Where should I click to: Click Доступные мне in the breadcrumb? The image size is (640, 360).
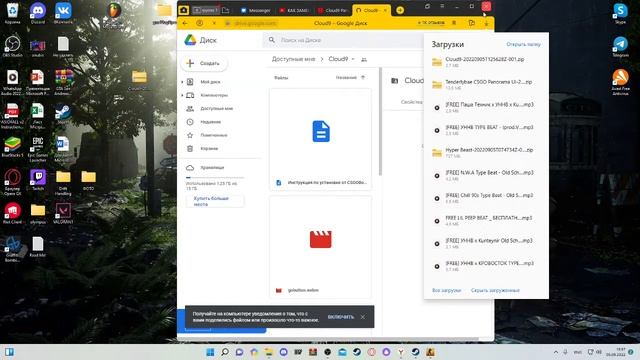click(x=293, y=59)
